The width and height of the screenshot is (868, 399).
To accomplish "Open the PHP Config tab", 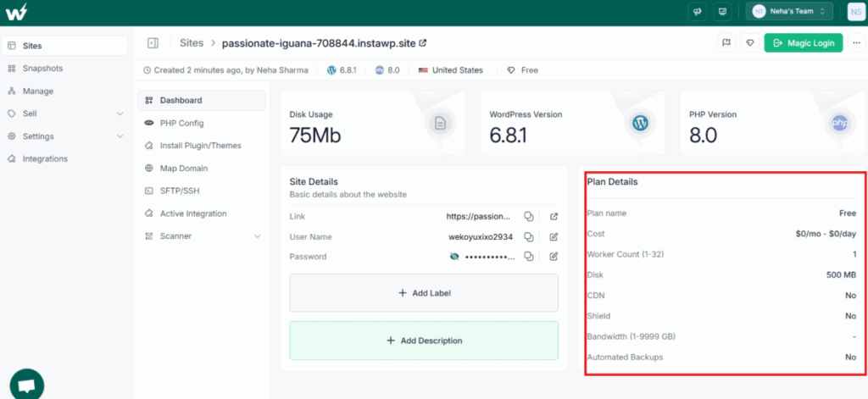I will point(202,123).
